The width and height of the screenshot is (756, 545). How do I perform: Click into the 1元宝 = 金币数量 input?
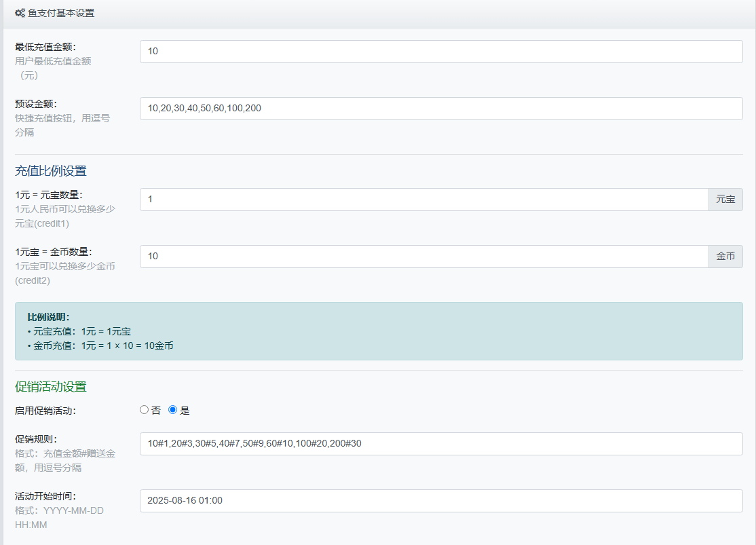tap(424, 257)
